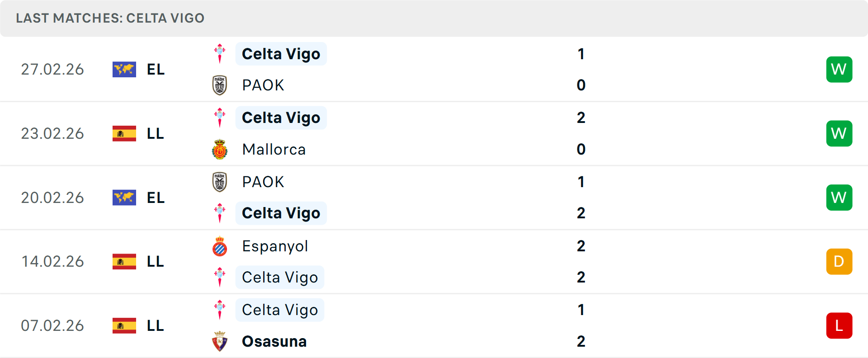Click the Mallorca club crest

tap(220, 149)
